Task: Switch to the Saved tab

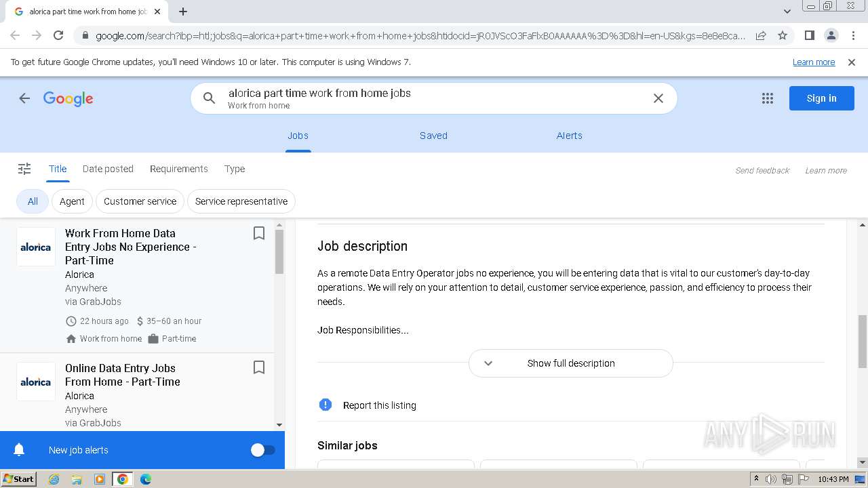Action: [x=433, y=136]
